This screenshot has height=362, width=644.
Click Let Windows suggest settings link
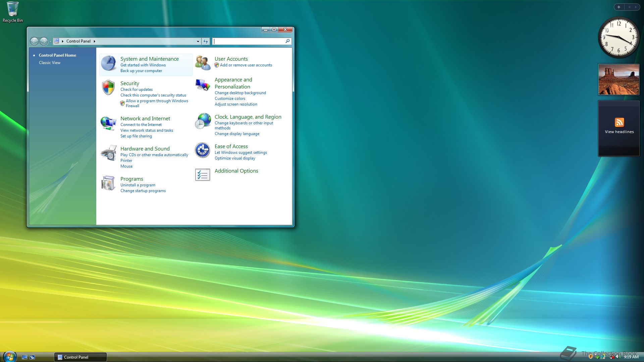point(241,153)
